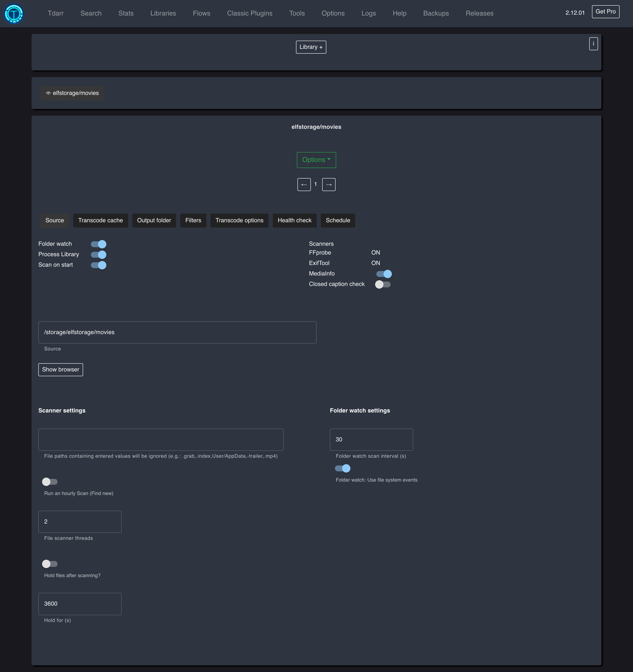Enable Run an hourly Scan switch
Screen dimensions: 633x672
50,482
